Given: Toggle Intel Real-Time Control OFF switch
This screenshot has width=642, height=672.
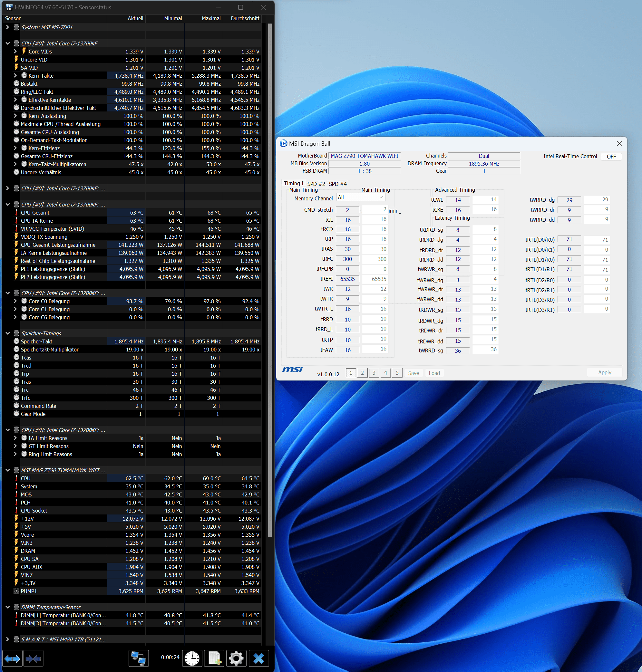Looking at the screenshot, I should [x=611, y=156].
